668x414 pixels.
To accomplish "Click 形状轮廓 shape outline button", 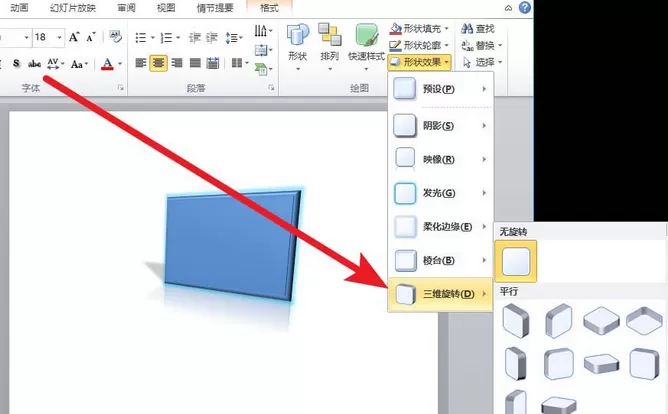I will click(420, 45).
